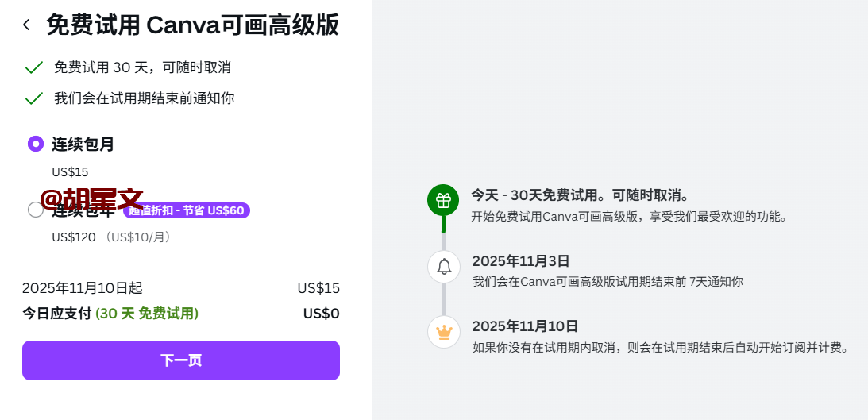Click the green gift icon for today
The height and width of the screenshot is (420, 868).
(x=443, y=201)
